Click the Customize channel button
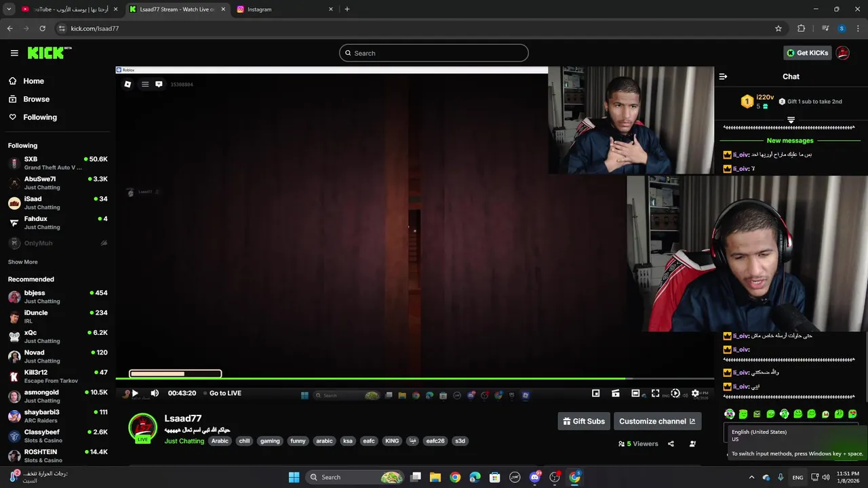The width and height of the screenshot is (868, 488). (657, 421)
